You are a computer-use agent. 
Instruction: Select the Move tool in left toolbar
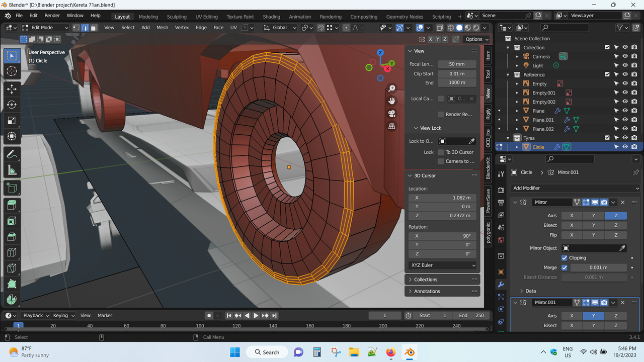tap(12, 89)
